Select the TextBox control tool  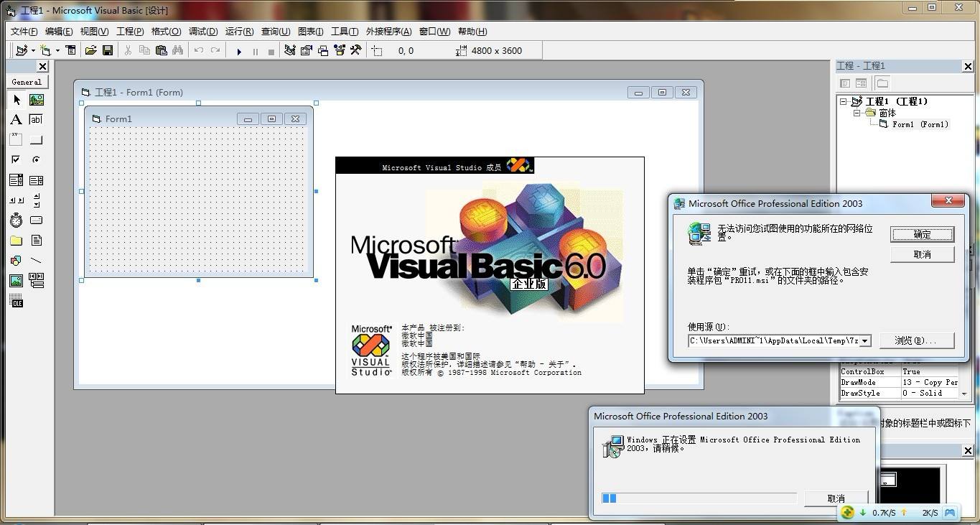(x=36, y=119)
